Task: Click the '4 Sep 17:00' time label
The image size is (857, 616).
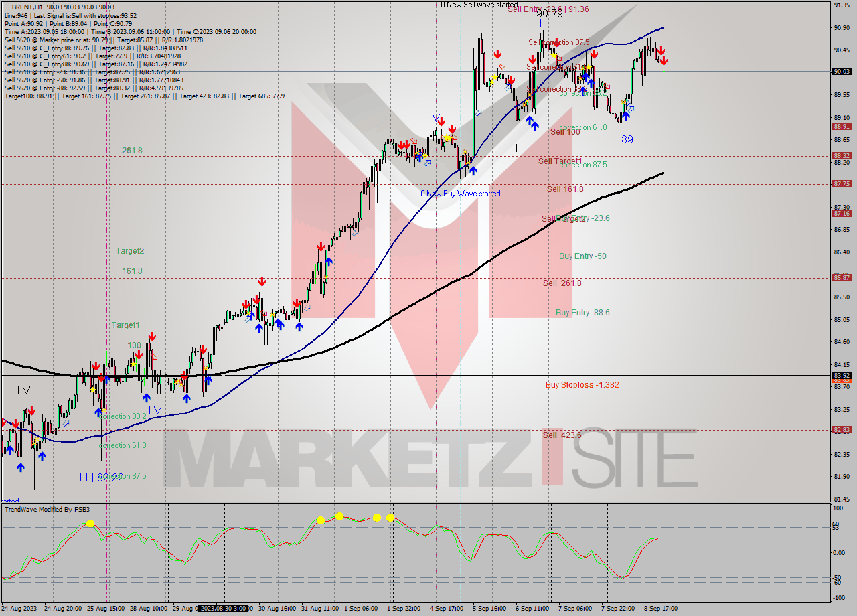Action: tap(447, 609)
